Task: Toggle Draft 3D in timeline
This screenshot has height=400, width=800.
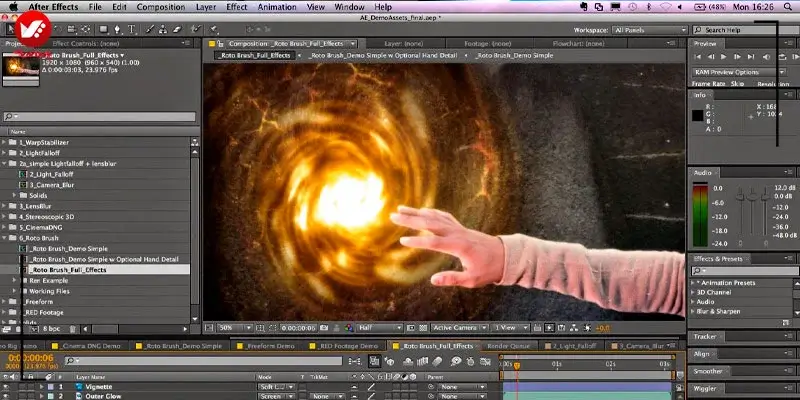Action: 389,361
